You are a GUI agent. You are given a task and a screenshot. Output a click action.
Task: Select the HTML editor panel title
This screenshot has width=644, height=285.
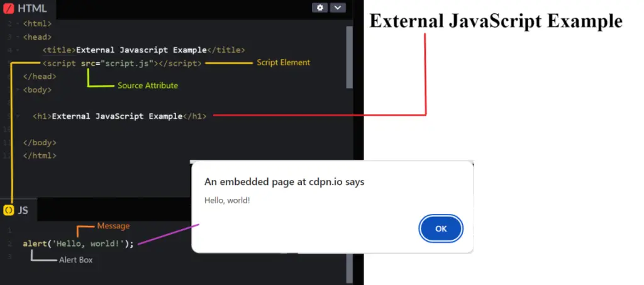(33, 8)
